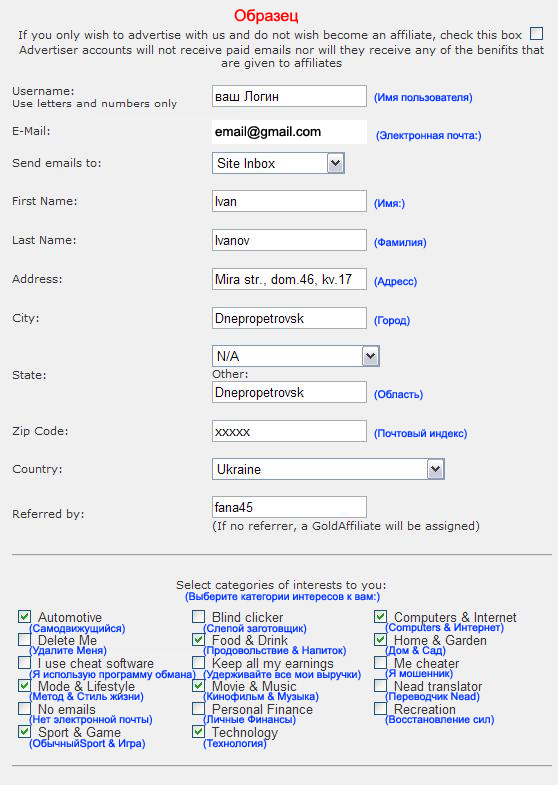Click the Other state text field
558x785 pixels.
pos(289,392)
